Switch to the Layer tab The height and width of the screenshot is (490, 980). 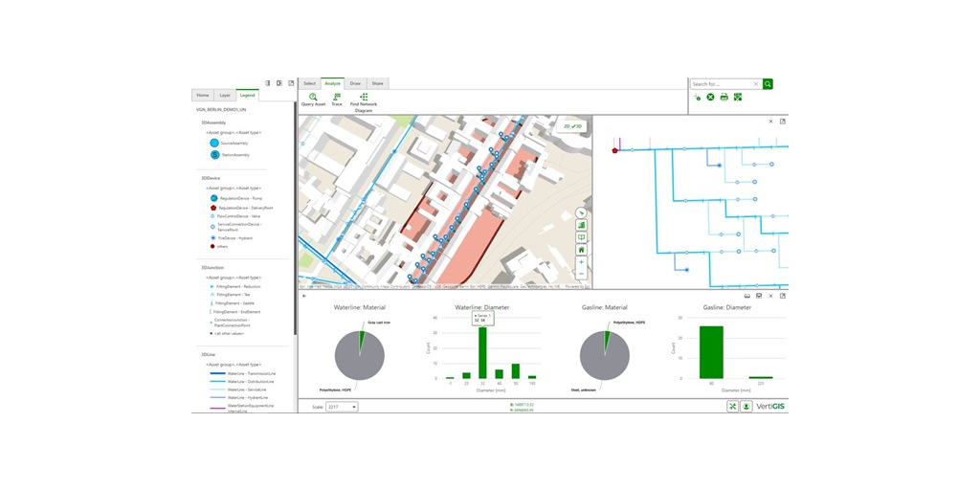tap(225, 95)
